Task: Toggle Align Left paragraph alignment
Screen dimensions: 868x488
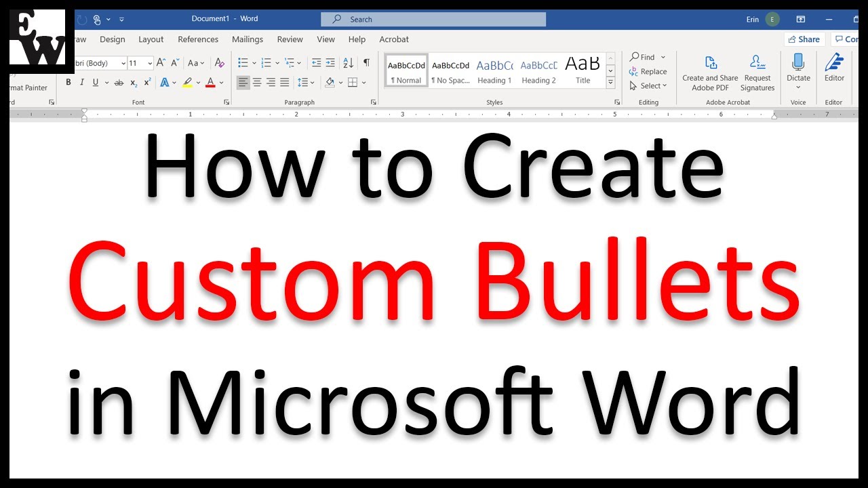Action: [243, 83]
